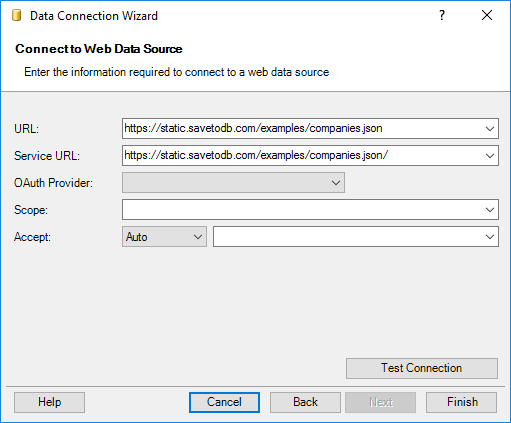Image resolution: width=511 pixels, height=423 pixels.
Task: Click inside the URL text field
Action: 302,128
